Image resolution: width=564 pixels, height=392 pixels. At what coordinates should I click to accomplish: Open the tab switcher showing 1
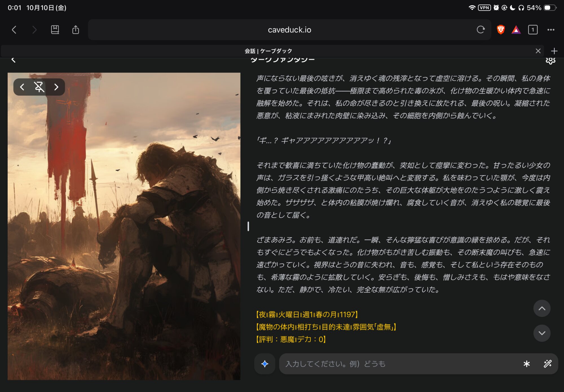[533, 30]
